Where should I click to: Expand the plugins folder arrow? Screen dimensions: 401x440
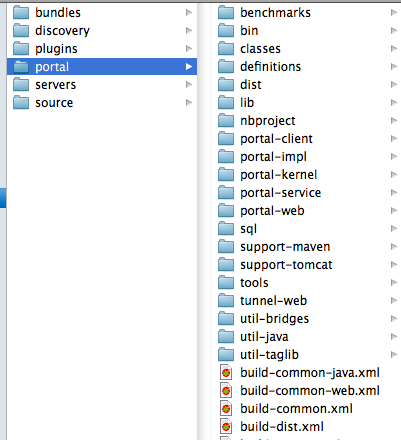point(189,49)
